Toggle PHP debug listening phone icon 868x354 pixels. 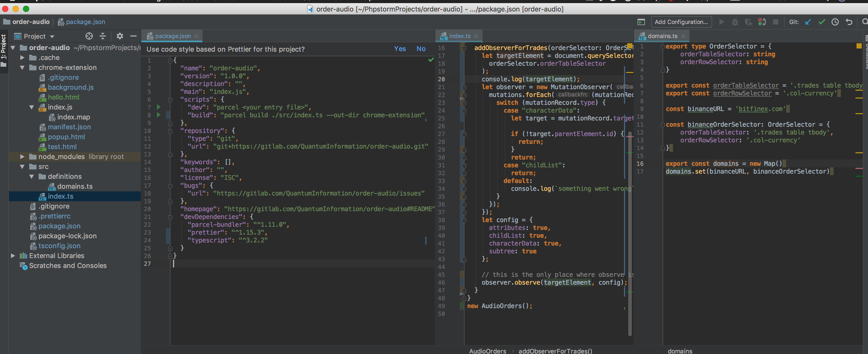pos(762,22)
